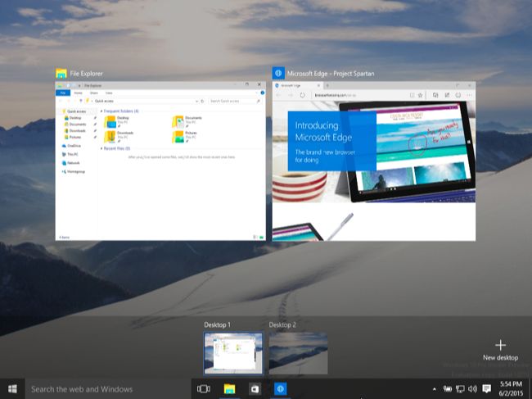Open the Start menu
The image size is (532, 399).
click(x=12, y=389)
